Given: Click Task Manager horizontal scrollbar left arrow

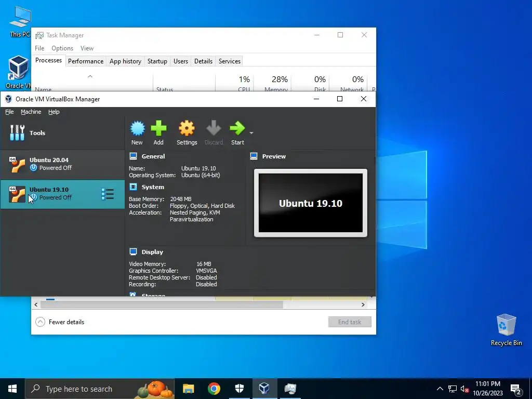Looking at the screenshot, I should (36, 304).
